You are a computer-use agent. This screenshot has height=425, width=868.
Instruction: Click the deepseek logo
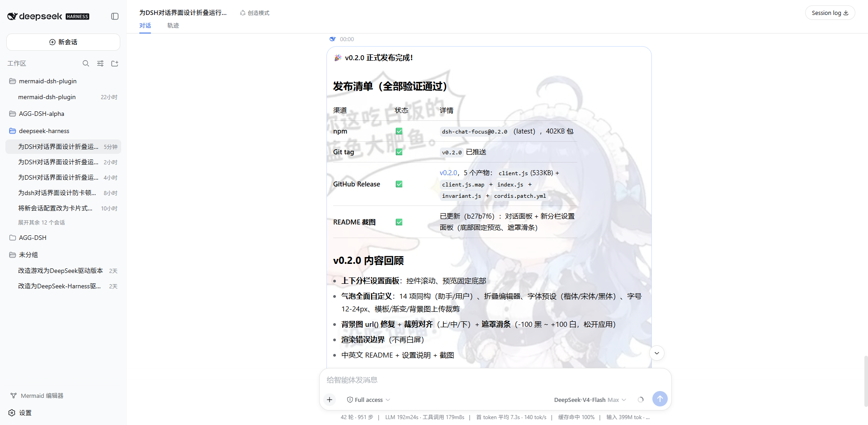point(48,16)
